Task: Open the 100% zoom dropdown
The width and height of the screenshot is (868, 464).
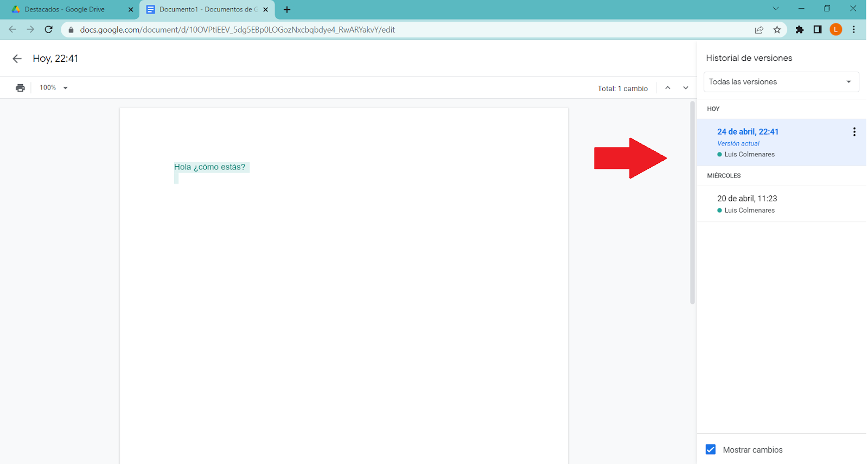Action: pyautogui.click(x=54, y=88)
